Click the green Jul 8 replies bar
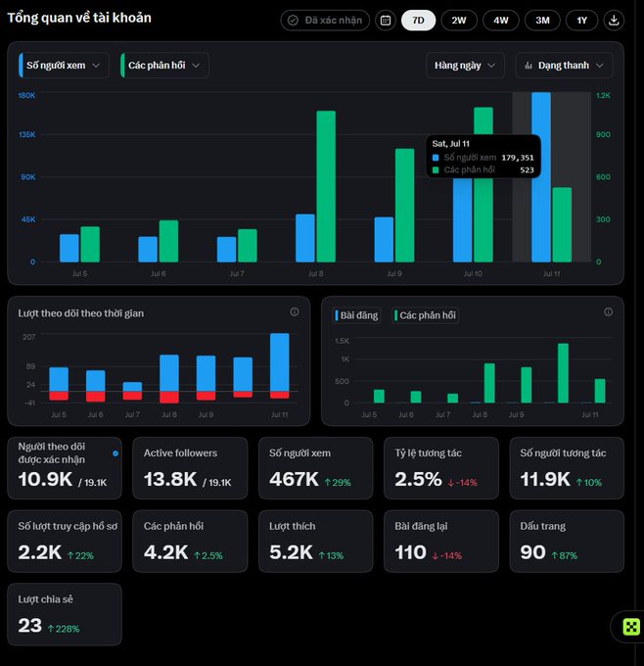Image resolution: width=644 pixels, height=666 pixels. pos(326,186)
